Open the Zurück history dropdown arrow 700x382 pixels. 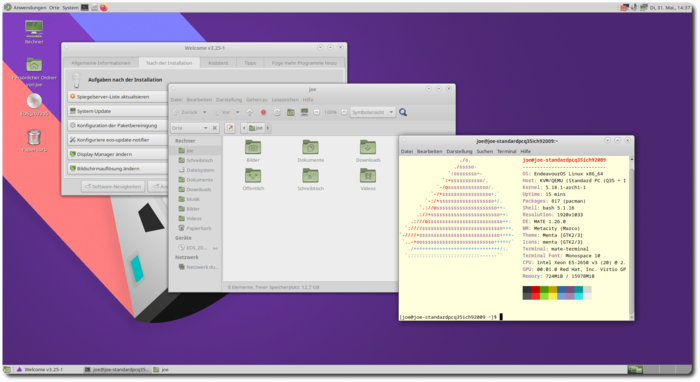tap(204, 112)
